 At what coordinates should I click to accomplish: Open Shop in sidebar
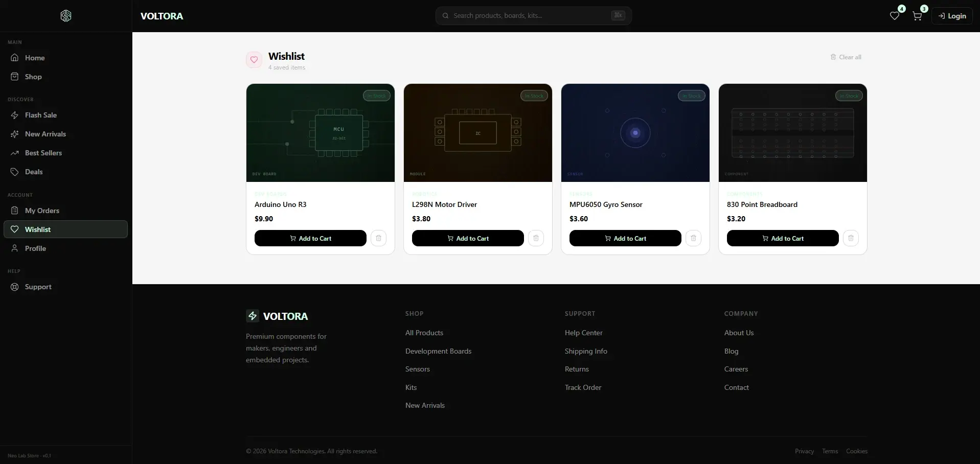point(66,77)
